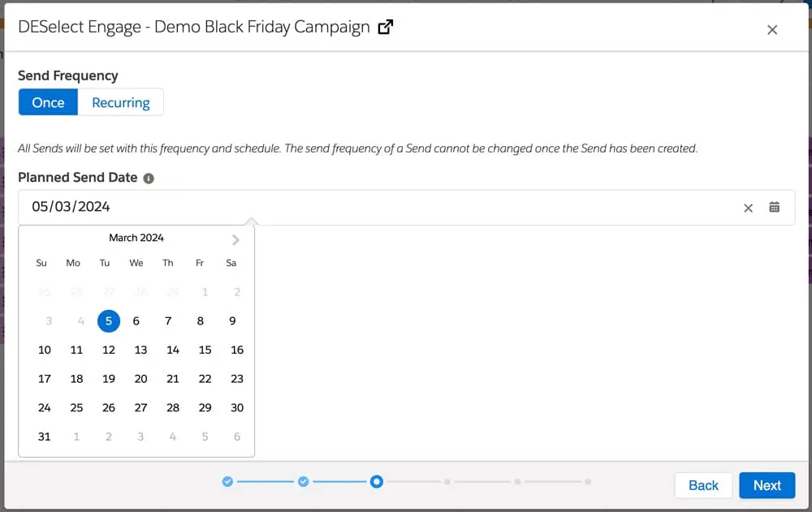This screenshot has height=512, width=812.
Task: Switch send frequency to Recurring
Action: [x=121, y=102]
